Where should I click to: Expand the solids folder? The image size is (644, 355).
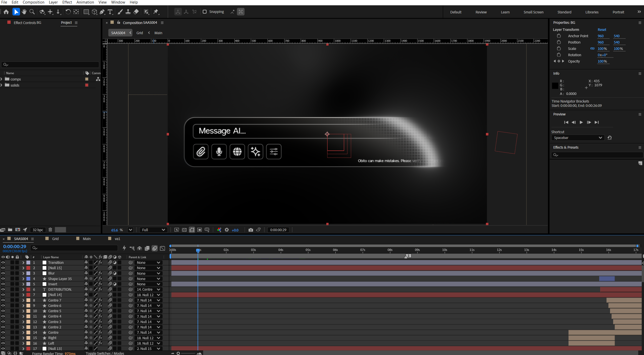click(x=2, y=85)
